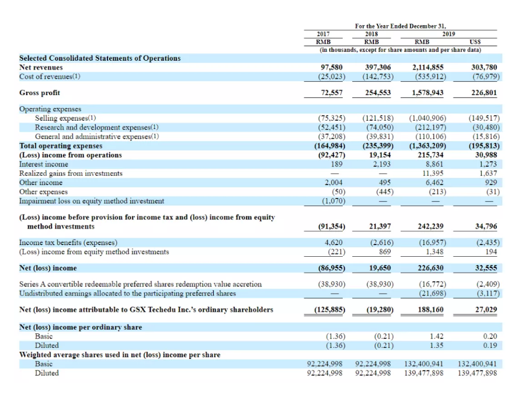Click the Selling expenses row label
The image size is (532, 398).
tap(65, 118)
